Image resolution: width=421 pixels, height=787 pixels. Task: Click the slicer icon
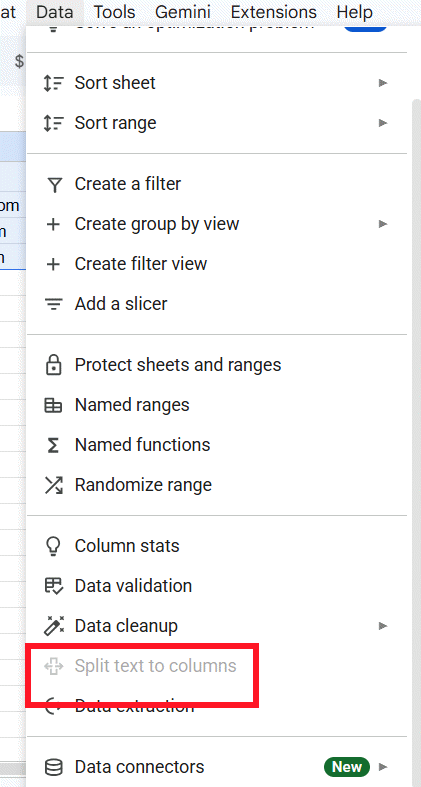pos(53,304)
